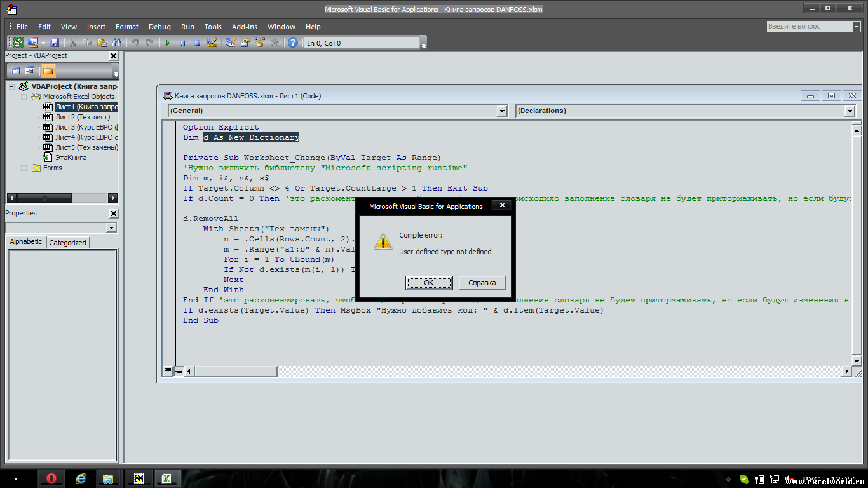Close the Properties panel

[x=114, y=213]
